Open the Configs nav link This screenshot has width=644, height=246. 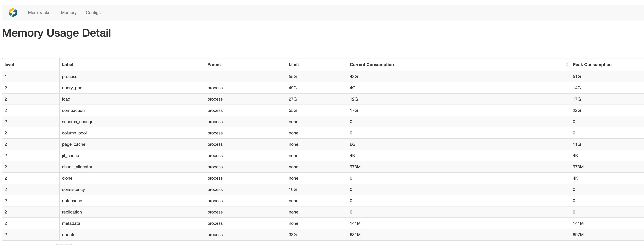tap(93, 13)
